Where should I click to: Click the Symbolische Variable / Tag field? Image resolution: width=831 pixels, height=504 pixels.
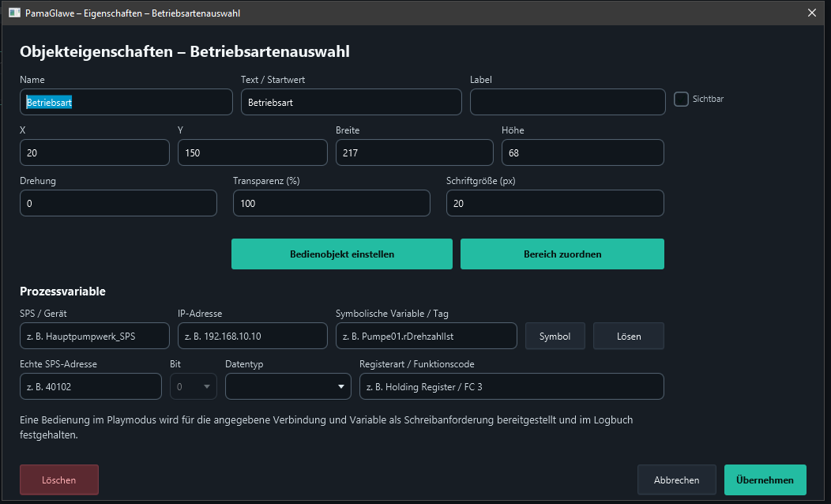click(426, 336)
